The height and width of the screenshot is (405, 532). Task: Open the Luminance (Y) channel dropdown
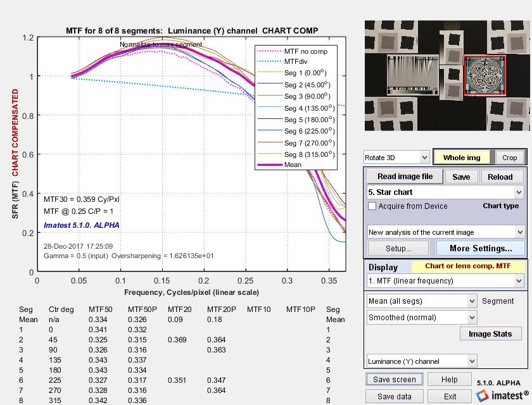[422, 361]
